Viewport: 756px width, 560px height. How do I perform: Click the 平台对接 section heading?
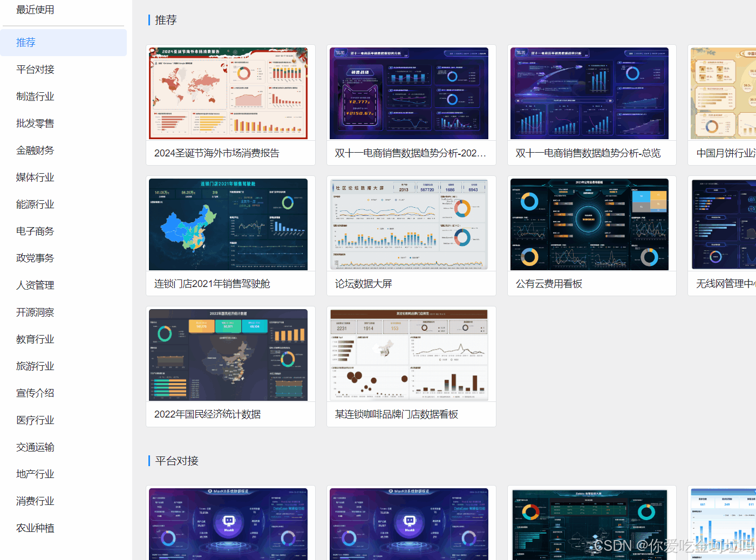pyautogui.click(x=177, y=461)
